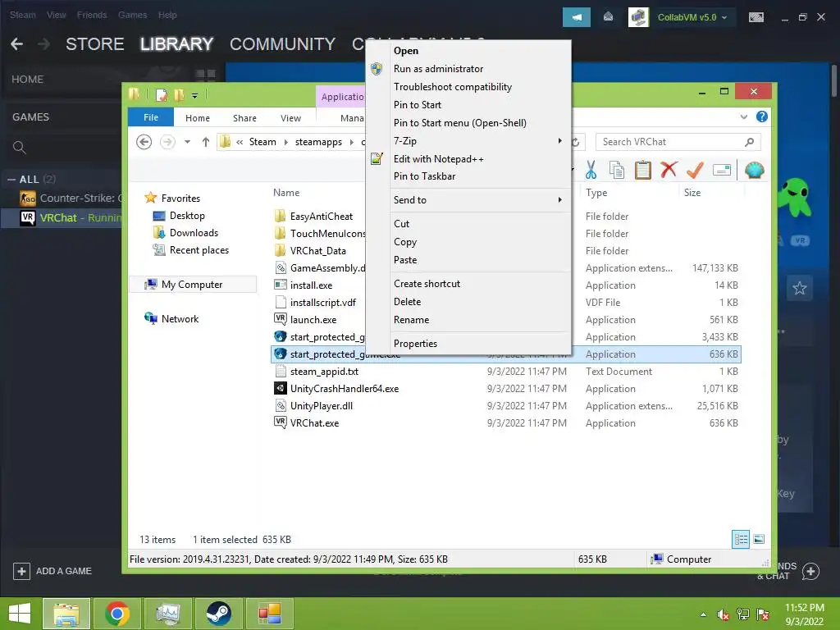Viewport: 840px width, 630px height.
Task: Open Action Center flag tray icon
Action: (x=763, y=614)
